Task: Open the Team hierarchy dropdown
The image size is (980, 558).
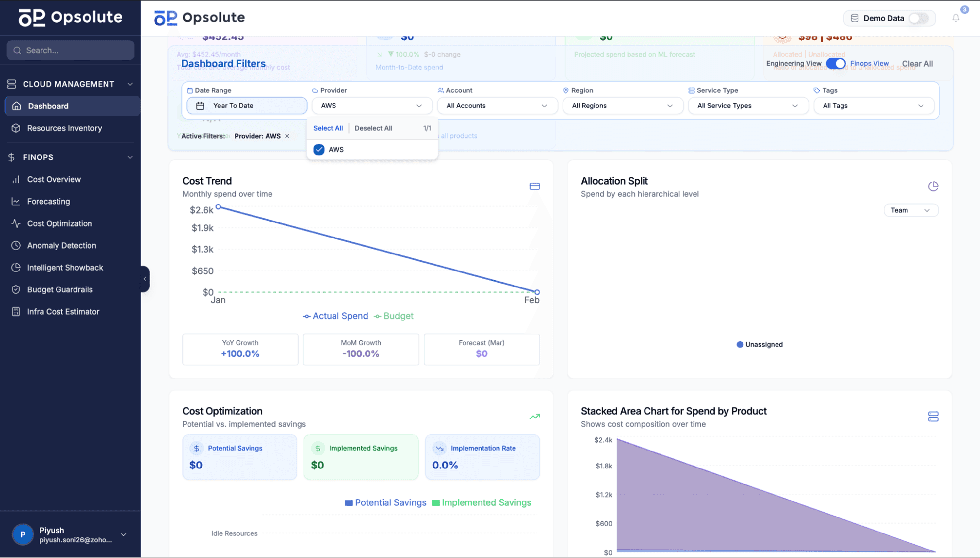Action: coord(910,210)
